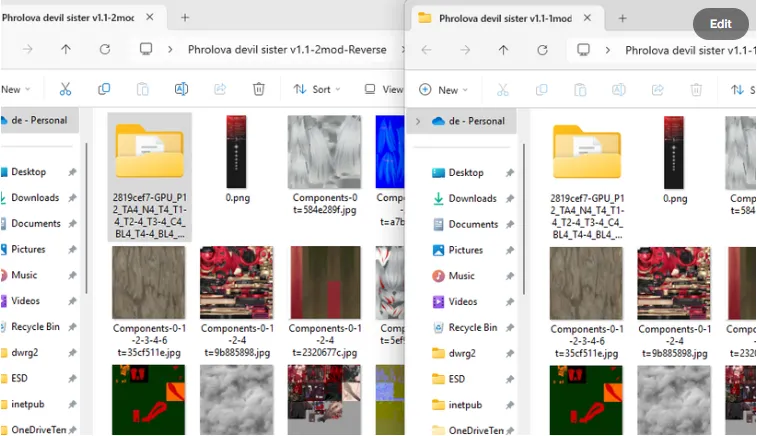The height and width of the screenshot is (436, 757).
Task: Expand de - Personal in right sidebar
Action: [418, 121]
